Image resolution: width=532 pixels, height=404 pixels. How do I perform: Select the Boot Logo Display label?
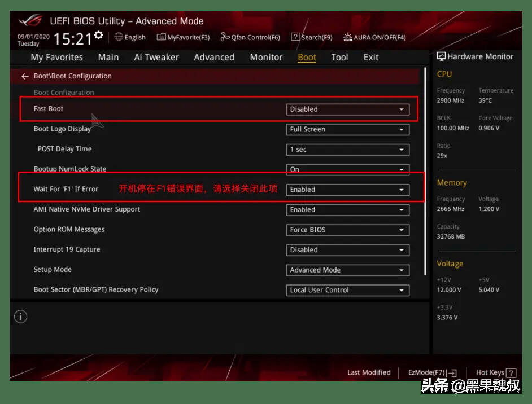63,129
